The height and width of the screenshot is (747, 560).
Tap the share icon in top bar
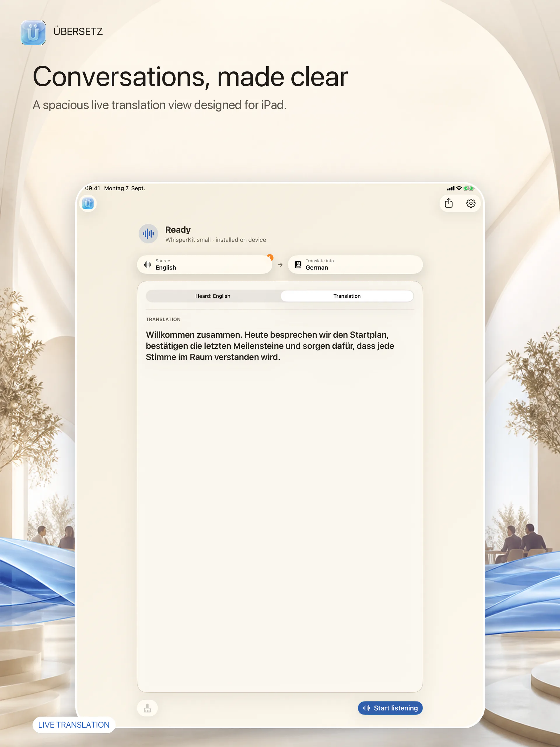(449, 203)
